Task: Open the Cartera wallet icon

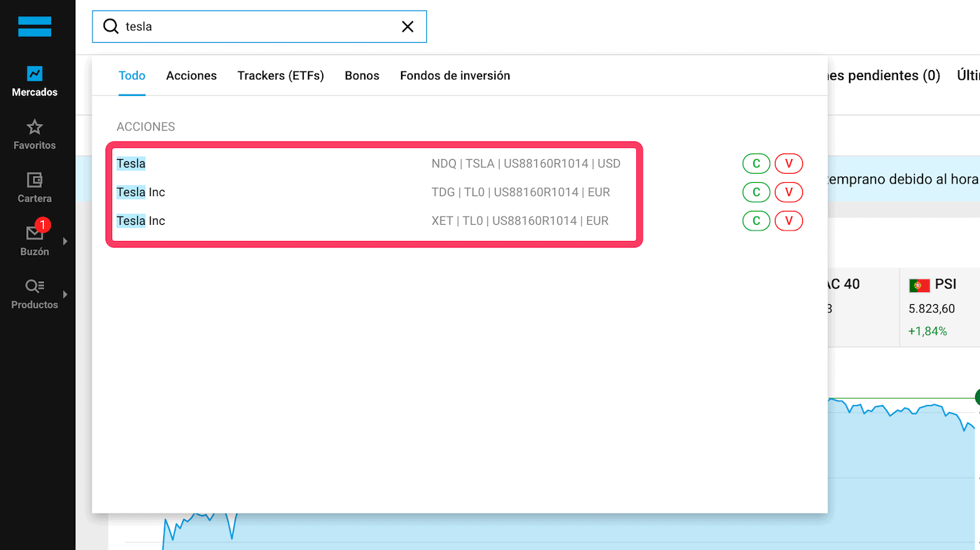Action: pyautogui.click(x=34, y=180)
